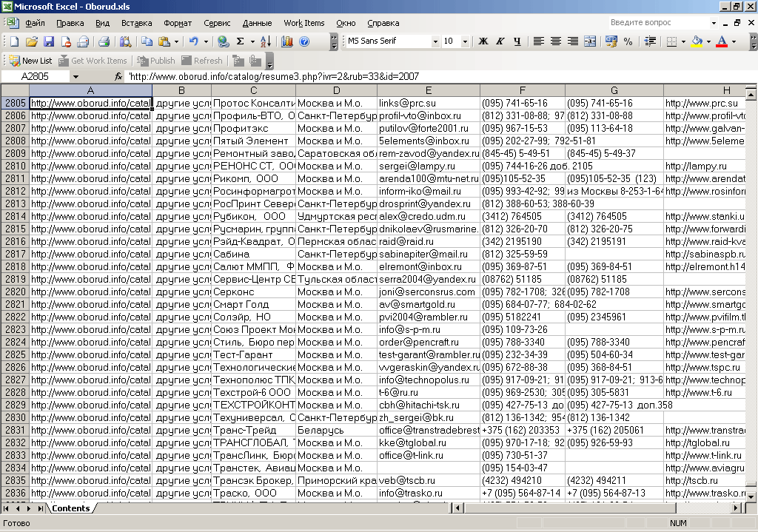This screenshot has width=758, height=532.
Task: Click the Publish button
Action: 155,61
